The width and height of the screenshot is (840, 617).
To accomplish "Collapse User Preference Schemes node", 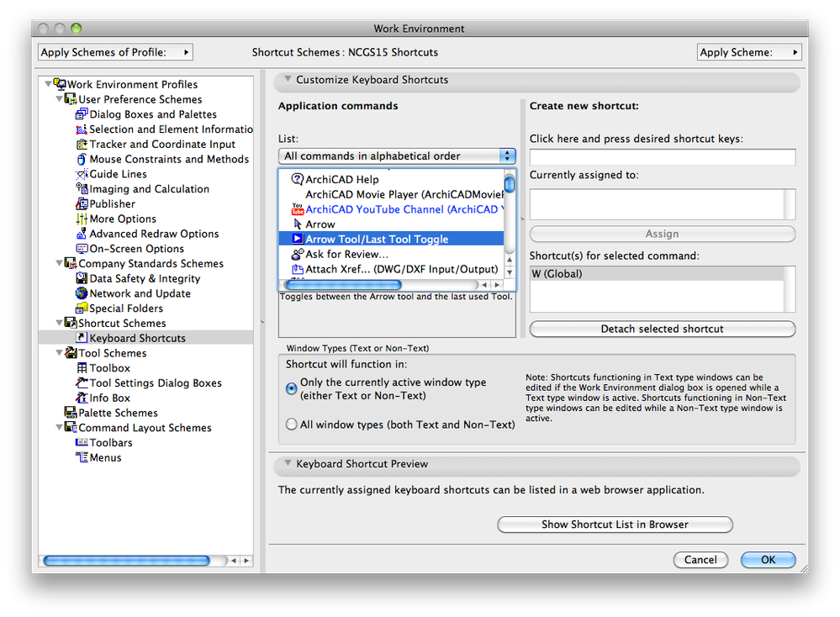I will 59,99.
